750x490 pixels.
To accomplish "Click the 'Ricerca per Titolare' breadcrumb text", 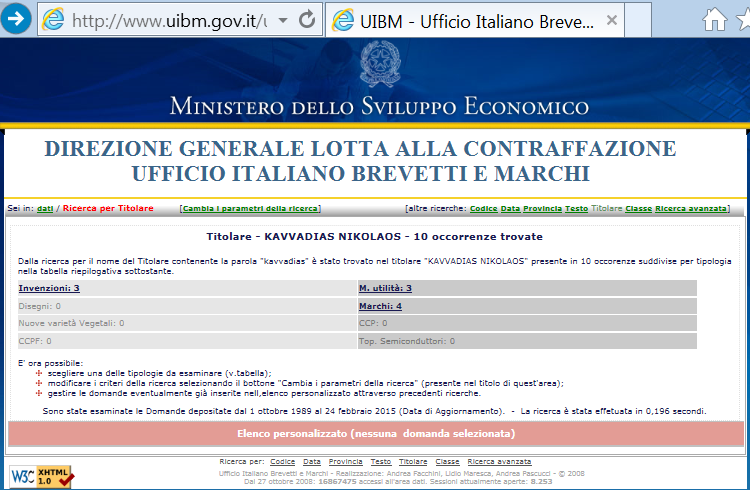I will point(108,208).
